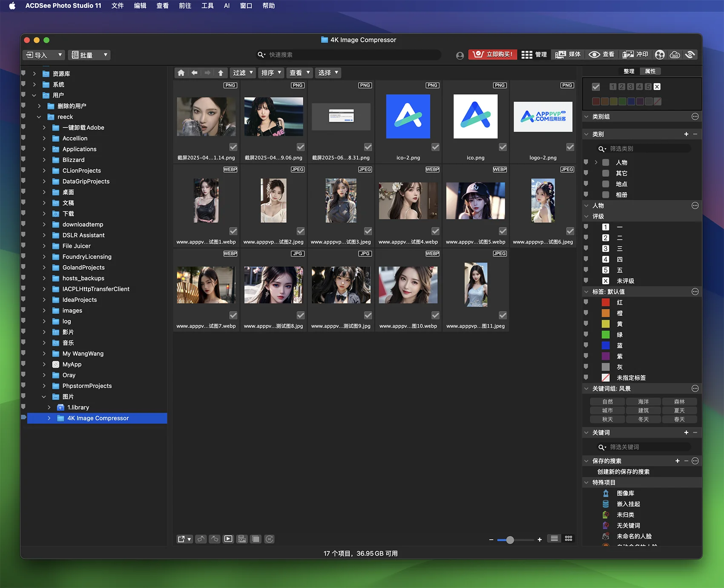Toggle the checkmark on ico-2.png thumbnail
The width and height of the screenshot is (724, 588).
point(435,147)
